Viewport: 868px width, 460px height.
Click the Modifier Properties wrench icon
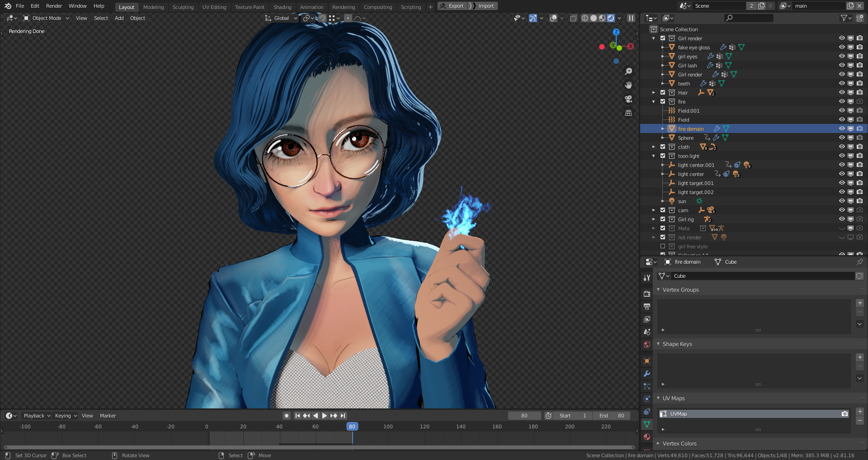(x=647, y=374)
